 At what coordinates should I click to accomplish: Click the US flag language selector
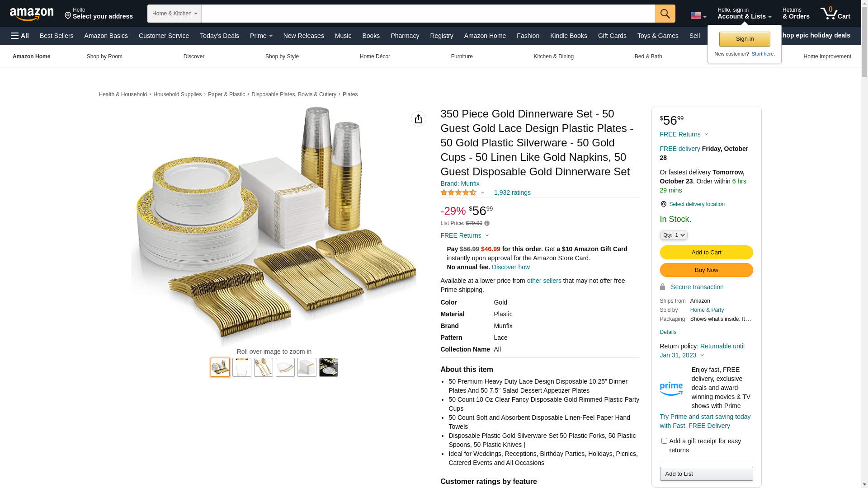[x=698, y=16]
